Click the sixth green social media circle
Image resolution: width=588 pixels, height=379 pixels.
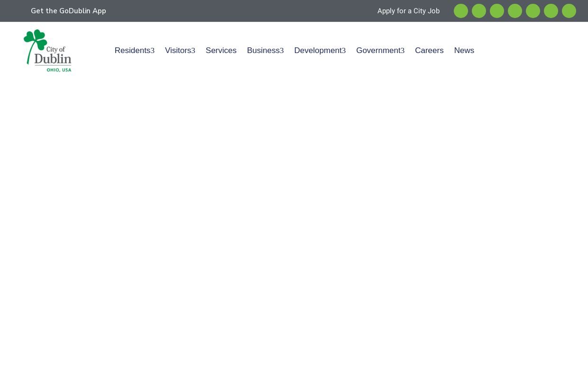[x=551, y=11]
